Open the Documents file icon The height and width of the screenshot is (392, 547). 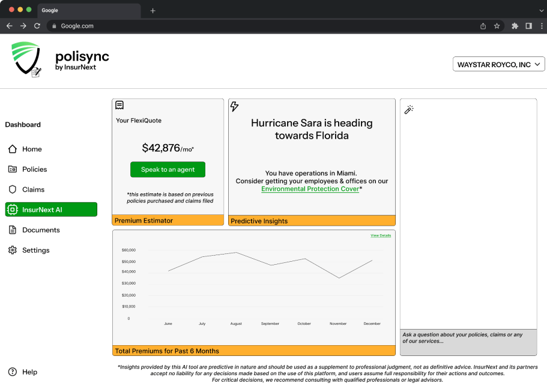13,230
